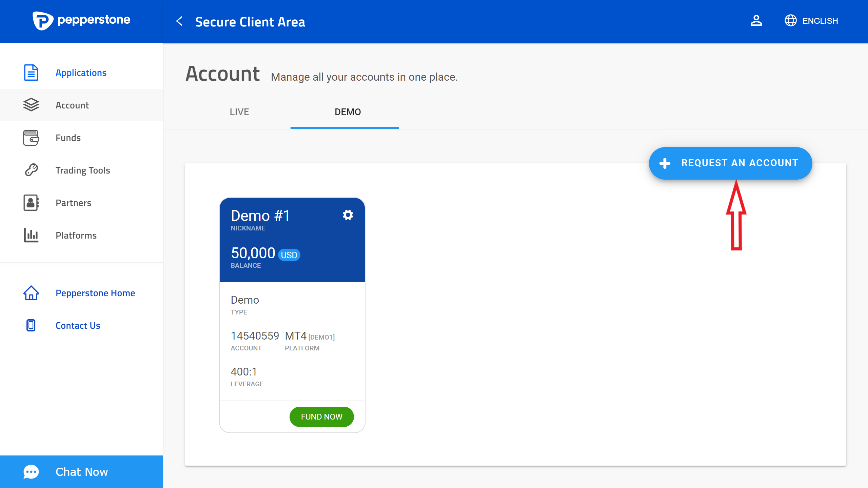Viewport: 868px width, 488px height.
Task: Click the Funds wallet icon
Action: pyautogui.click(x=31, y=138)
